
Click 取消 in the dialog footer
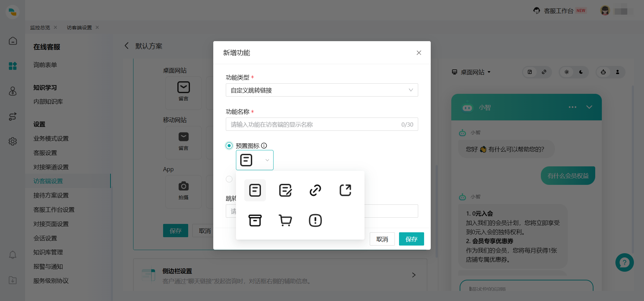pos(382,239)
